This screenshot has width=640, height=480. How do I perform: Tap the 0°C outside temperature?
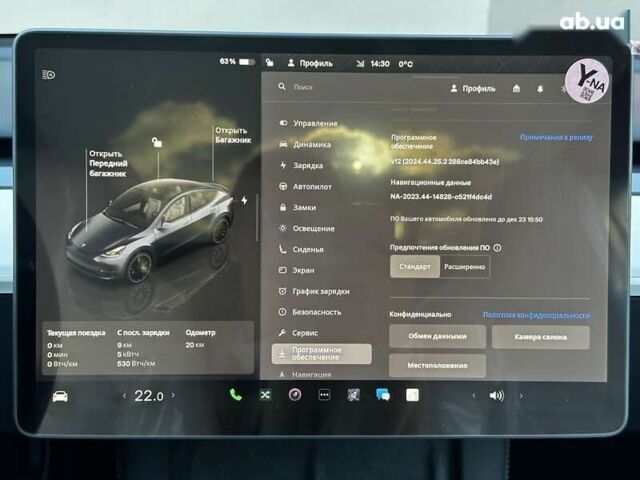click(405, 64)
